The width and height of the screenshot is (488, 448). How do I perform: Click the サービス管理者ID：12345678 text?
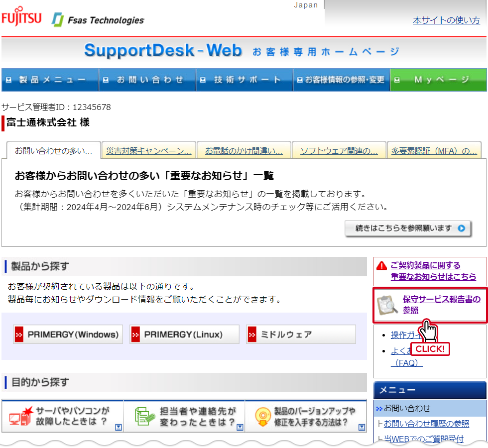click(56, 107)
